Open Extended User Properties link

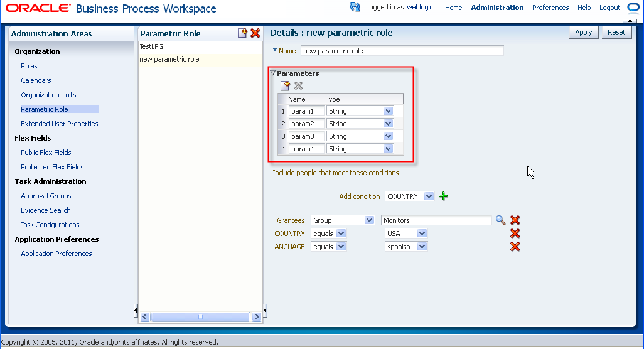(x=59, y=124)
